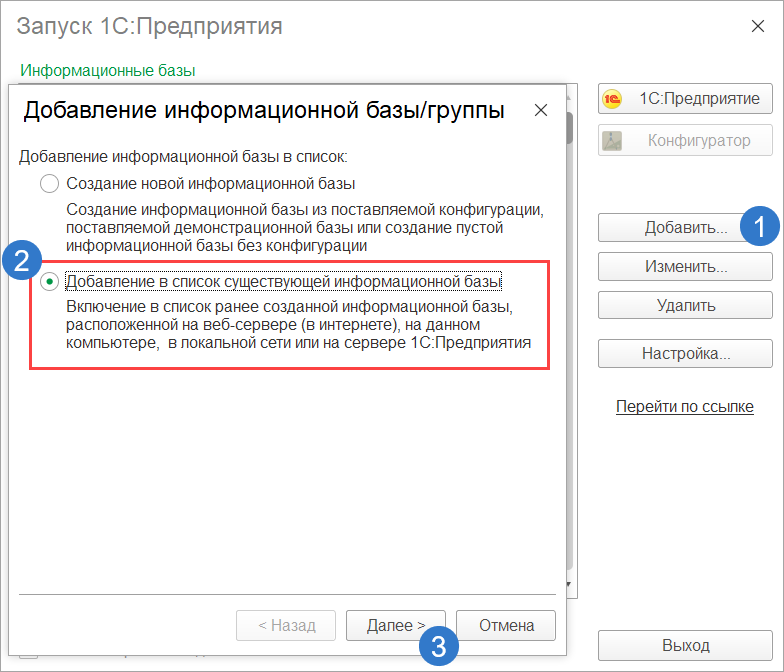Image resolution: width=784 pixels, height=672 pixels.
Task: Click the 'Отмена' button in dialog
Action: [506, 626]
